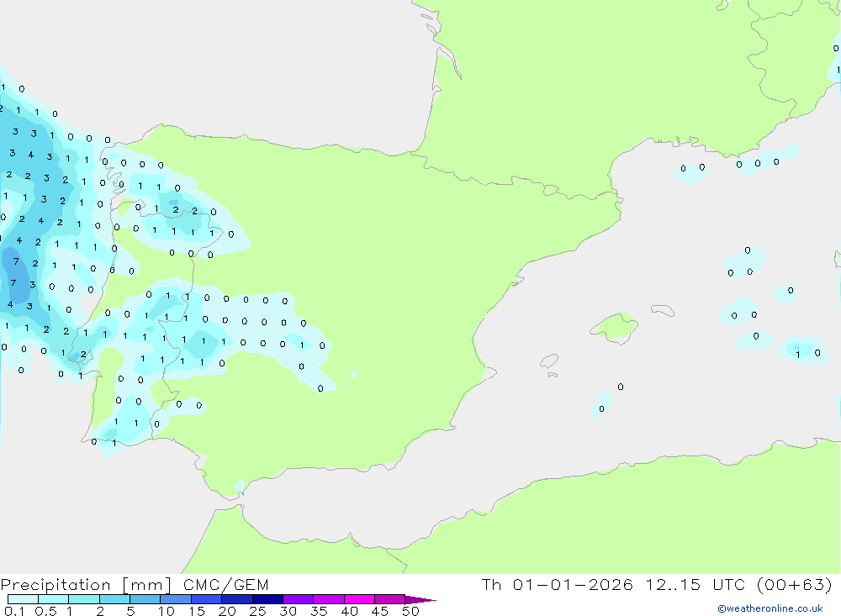Click Menorca island outline on the map

pos(663,310)
